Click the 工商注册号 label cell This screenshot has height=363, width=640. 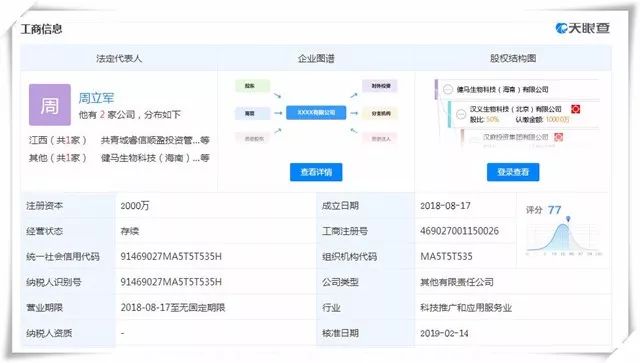365,231
